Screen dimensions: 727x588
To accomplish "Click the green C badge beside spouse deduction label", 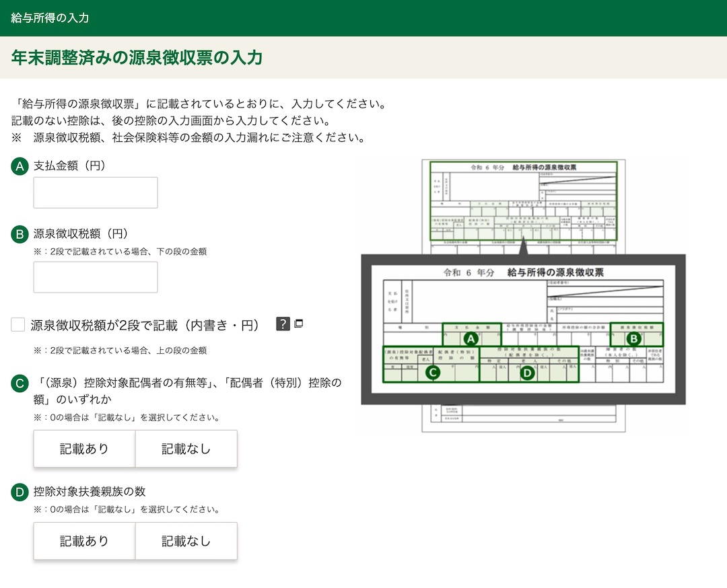I will coord(20,383).
